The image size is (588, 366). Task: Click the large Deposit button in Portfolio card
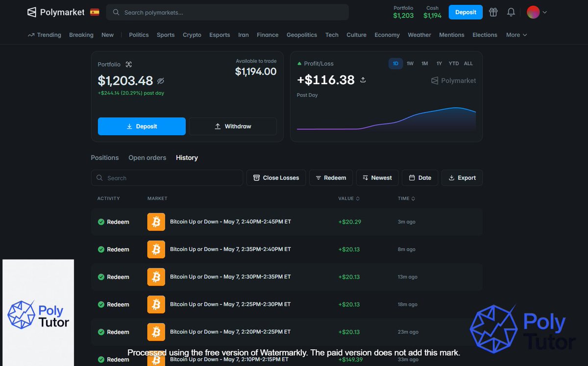point(142,126)
